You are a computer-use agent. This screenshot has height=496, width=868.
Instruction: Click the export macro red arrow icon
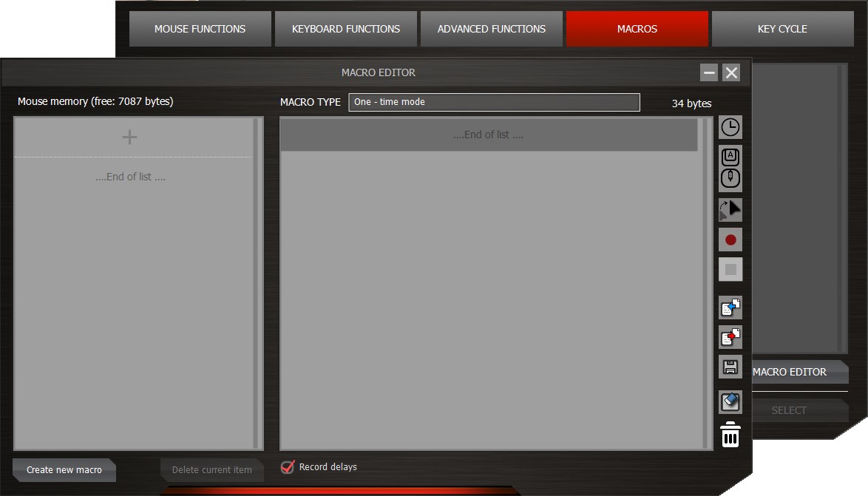click(x=730, y=337)
